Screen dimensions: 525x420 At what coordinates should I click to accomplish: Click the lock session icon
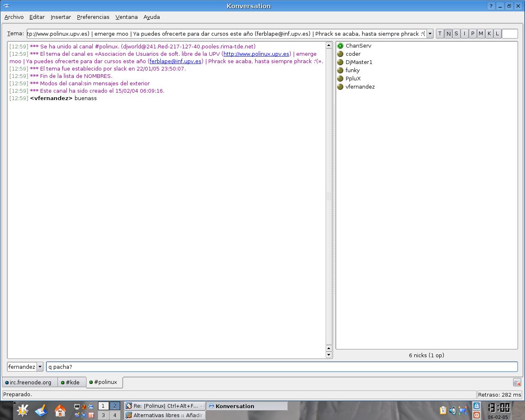click(x=476, y=406)
